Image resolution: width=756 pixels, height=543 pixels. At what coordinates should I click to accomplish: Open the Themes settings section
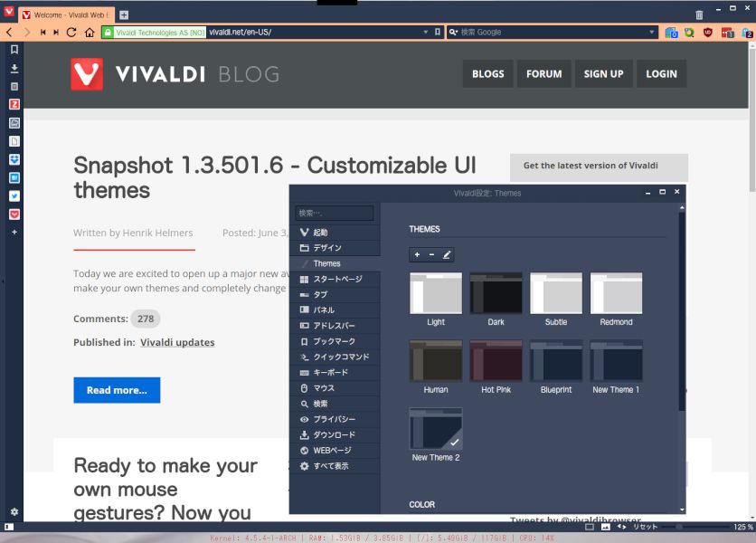335,263
